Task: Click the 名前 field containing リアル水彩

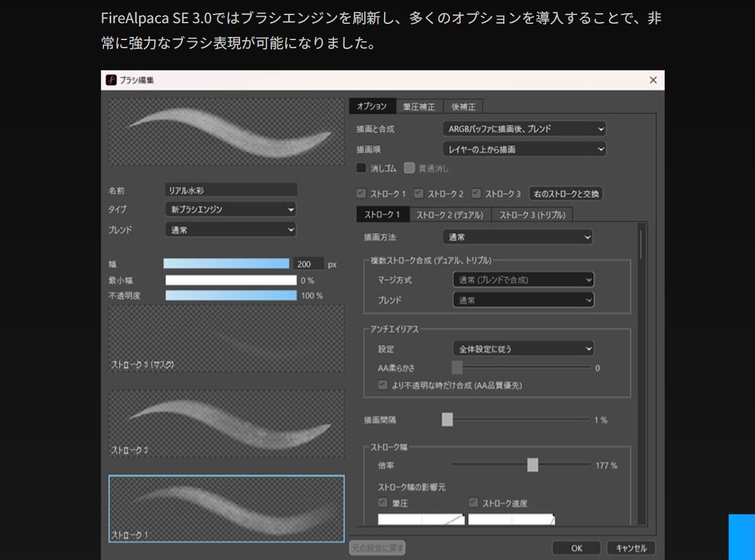Action: point(231,190)
